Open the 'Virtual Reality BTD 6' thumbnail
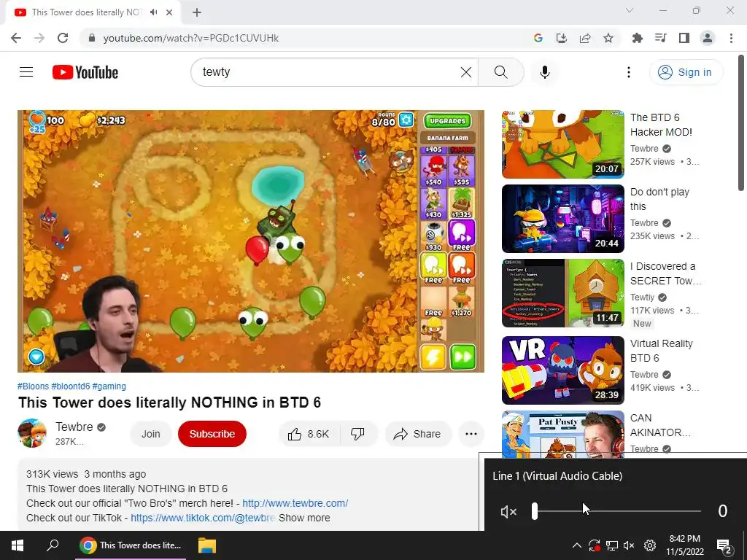The image size is (747, 560). pyautogui.click(x=563, y=370)
